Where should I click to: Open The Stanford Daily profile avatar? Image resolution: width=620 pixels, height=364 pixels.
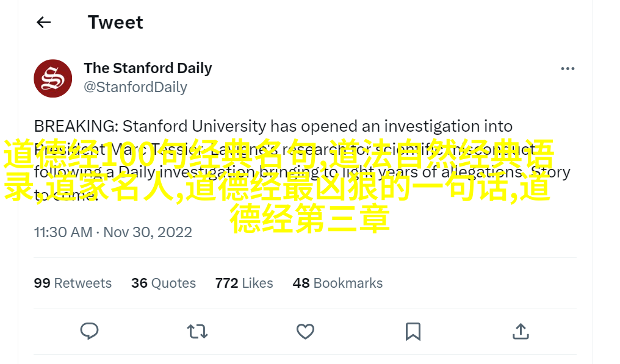click(x=53, y=78)
